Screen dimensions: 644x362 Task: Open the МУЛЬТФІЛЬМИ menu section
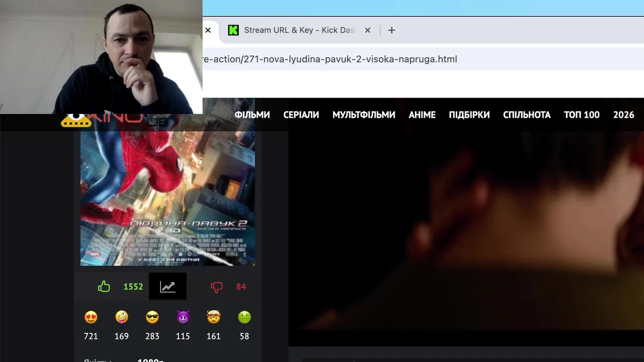(364, 115)
